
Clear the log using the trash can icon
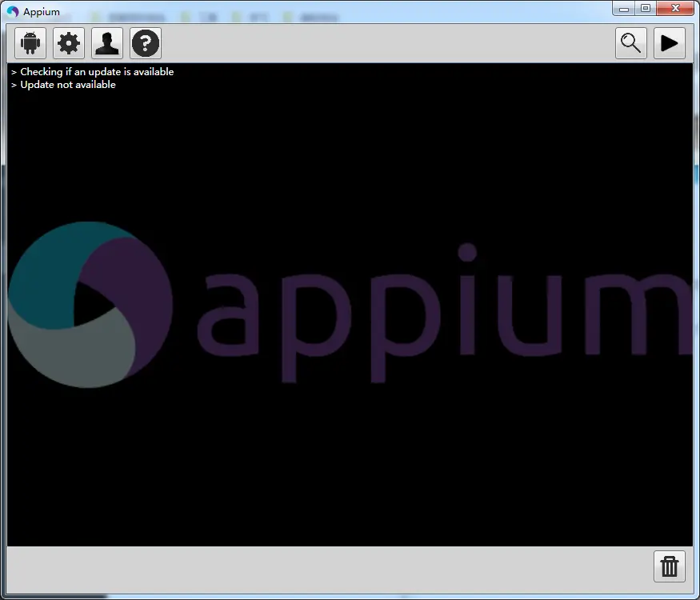[669, 566]
